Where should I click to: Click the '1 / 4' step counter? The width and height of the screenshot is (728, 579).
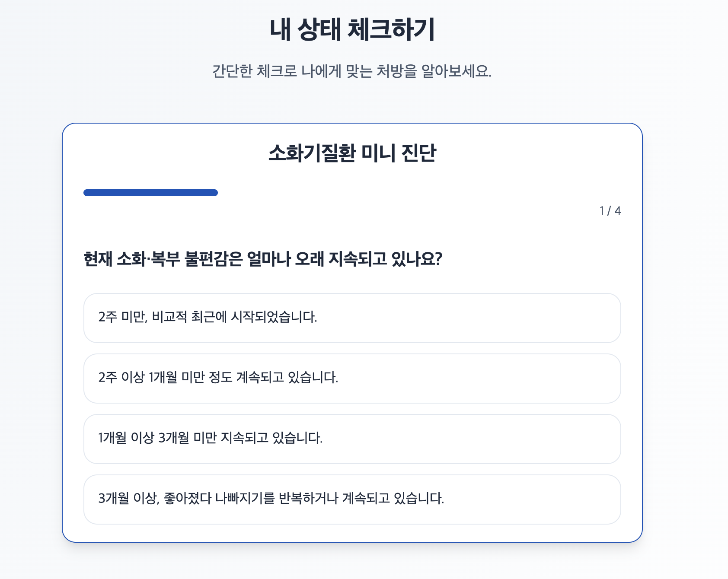pyautogui.click(x=610, y=211)
